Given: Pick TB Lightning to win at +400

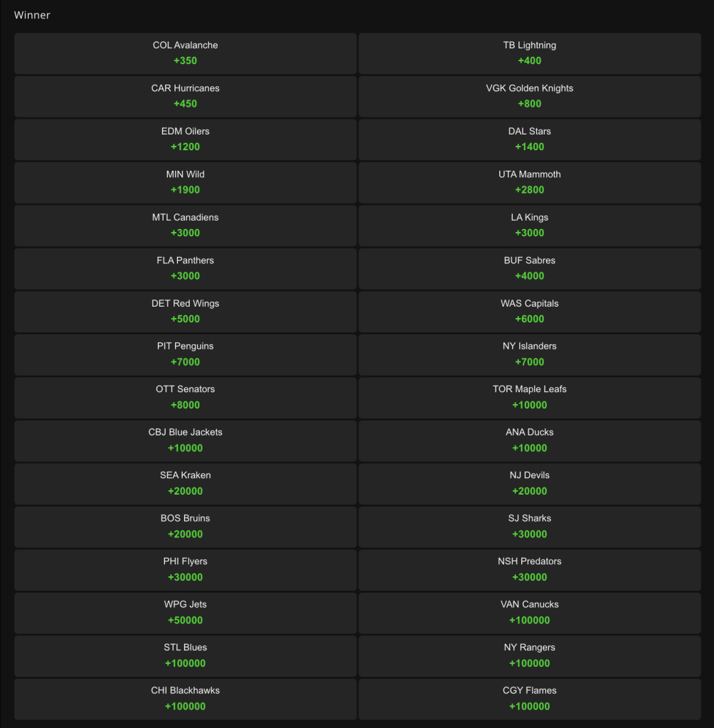Looking at the screenshot, I should click(529, 53).
